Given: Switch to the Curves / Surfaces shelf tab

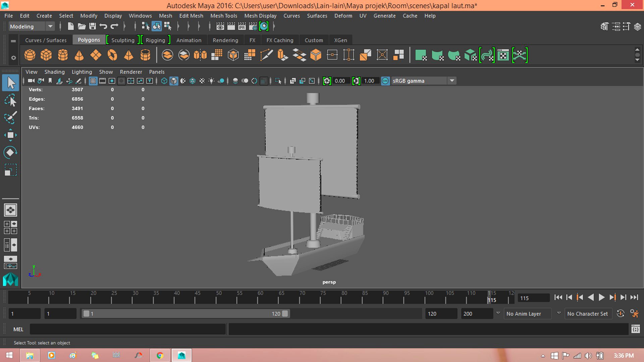Looking at the screenshot, I should click(x=46, y=40).
